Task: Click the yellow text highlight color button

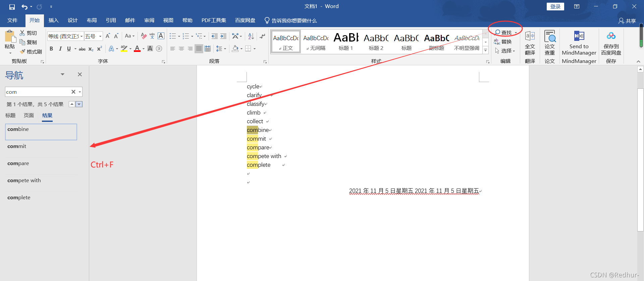Action: pyautogui.click(x=124, y=49)
